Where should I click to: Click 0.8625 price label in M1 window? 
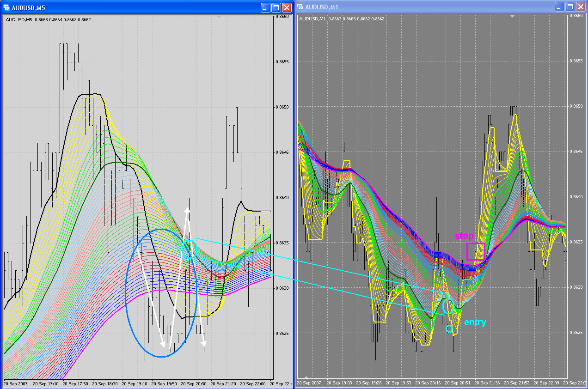[576, 333]
